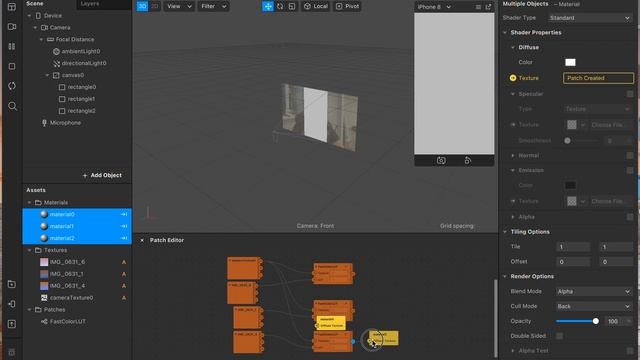Image resolution: width=640 pixels, height=360 pixels.
Task: Enable the Emission checkbox
Action: pos(630,170)
